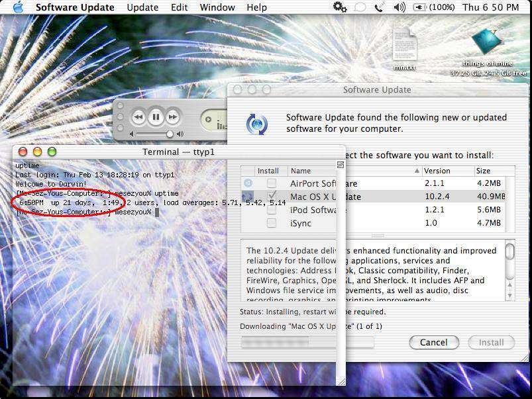
Task: Open the phone modem status menu
Action: pos(379,7)
